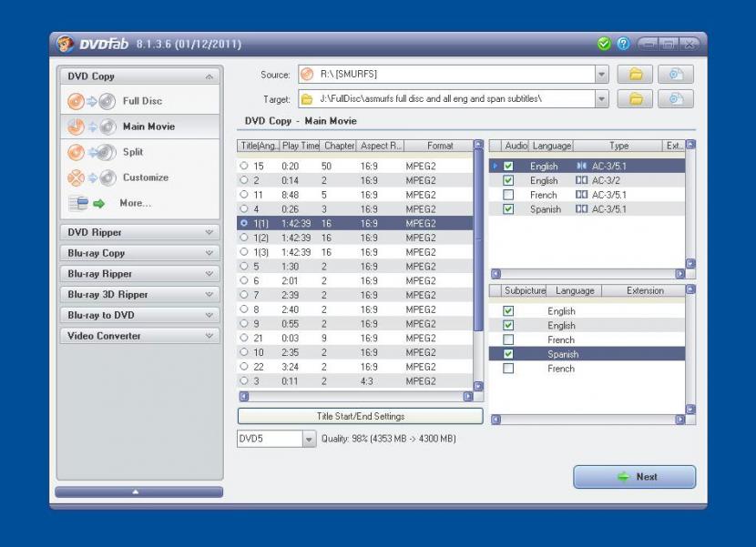Click the disc icon in Source field

(307, 75)
